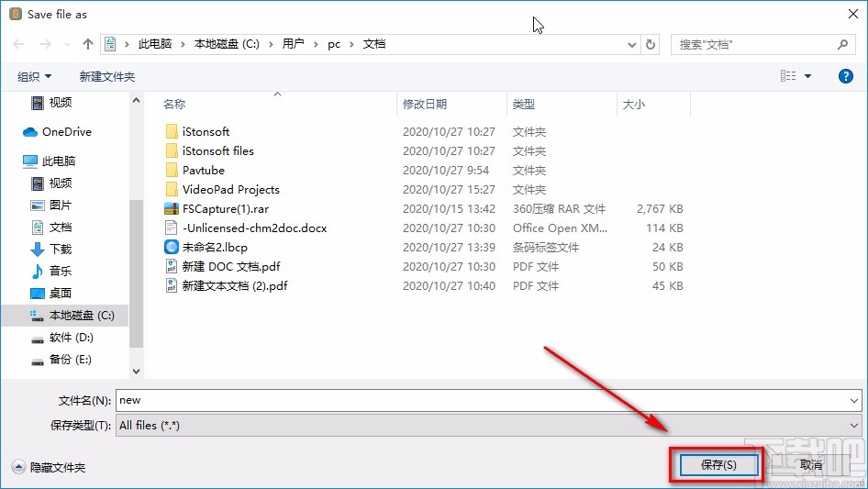This screenshot has width=868, height=489.
Task: Click 取消 button
Action: point(811,465)
